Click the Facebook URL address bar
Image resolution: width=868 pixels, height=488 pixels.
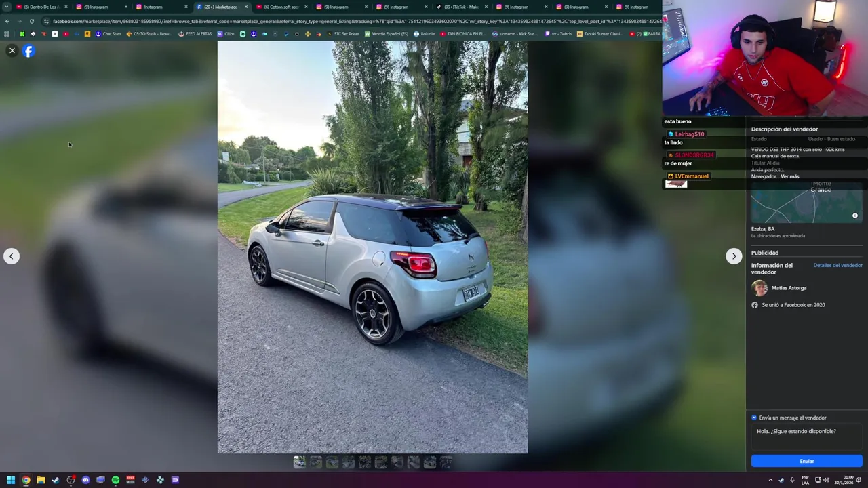coord(353,21)
